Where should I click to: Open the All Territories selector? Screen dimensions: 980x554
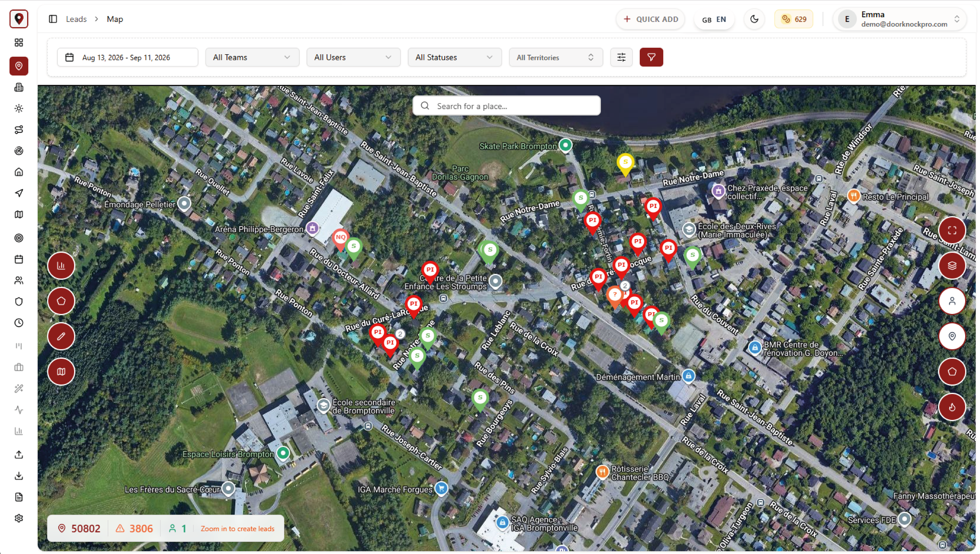pyautogui.click(x=556, y=57)
